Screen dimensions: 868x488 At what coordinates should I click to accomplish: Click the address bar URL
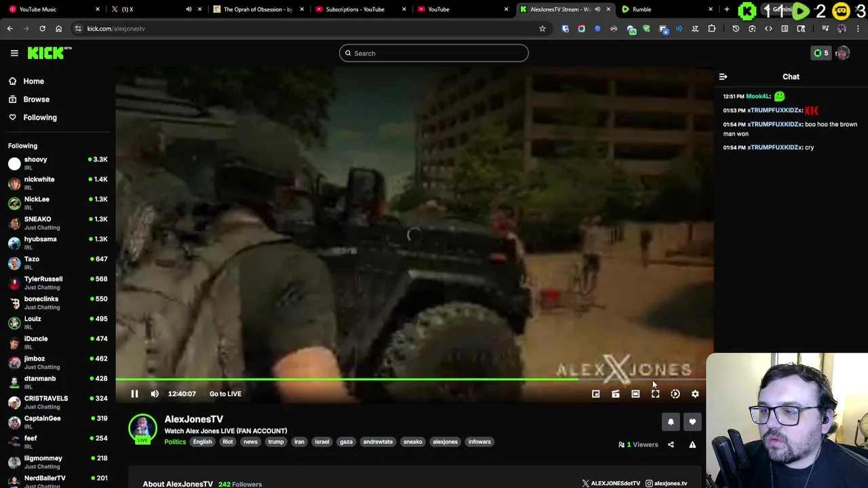coord(116,28)
